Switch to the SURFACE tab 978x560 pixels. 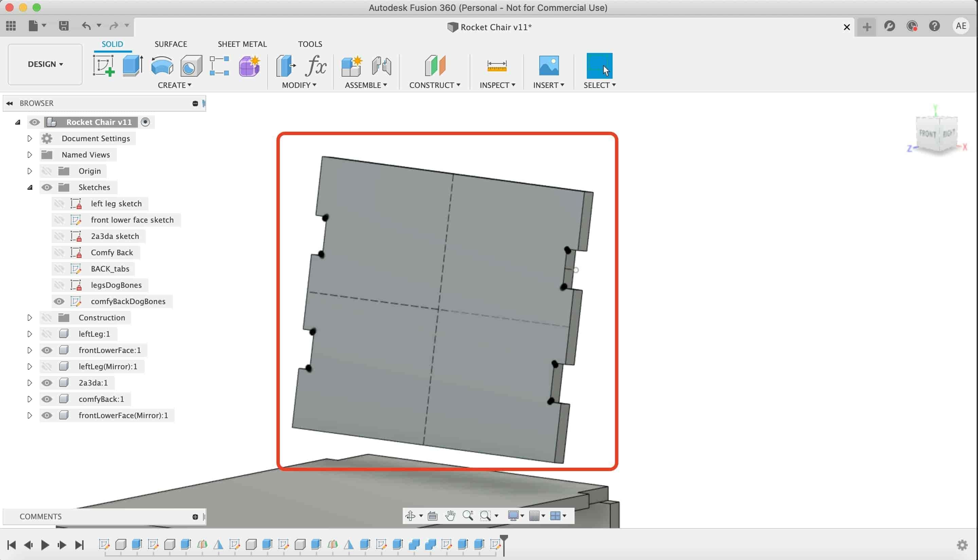(x=170, y=44)
